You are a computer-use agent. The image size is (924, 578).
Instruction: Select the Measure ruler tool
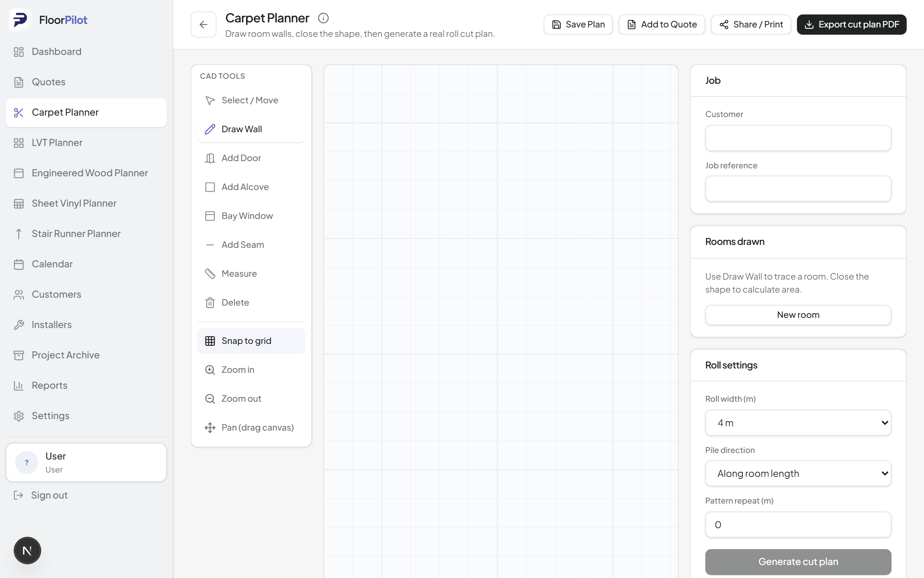[x=251, y=274]
